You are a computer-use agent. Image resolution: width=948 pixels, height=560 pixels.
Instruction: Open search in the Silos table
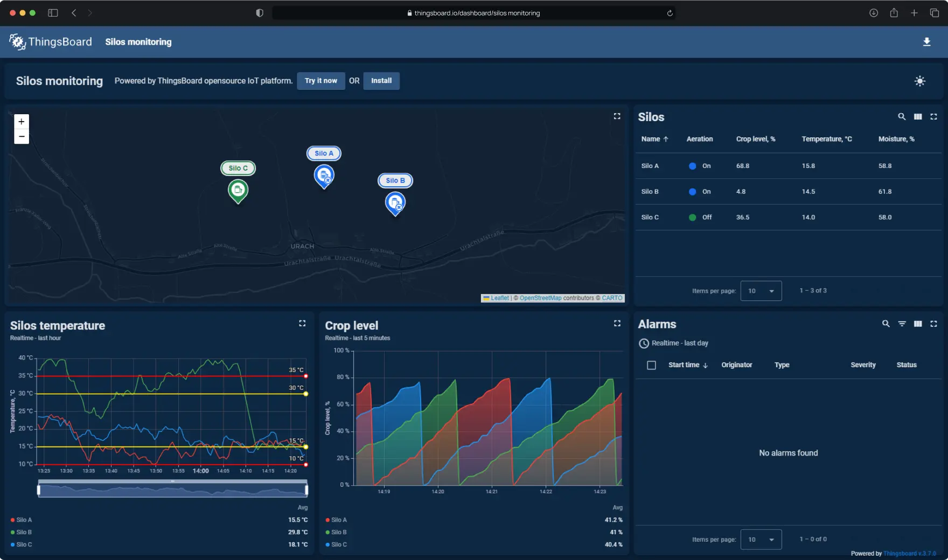(x=902, y=117)
